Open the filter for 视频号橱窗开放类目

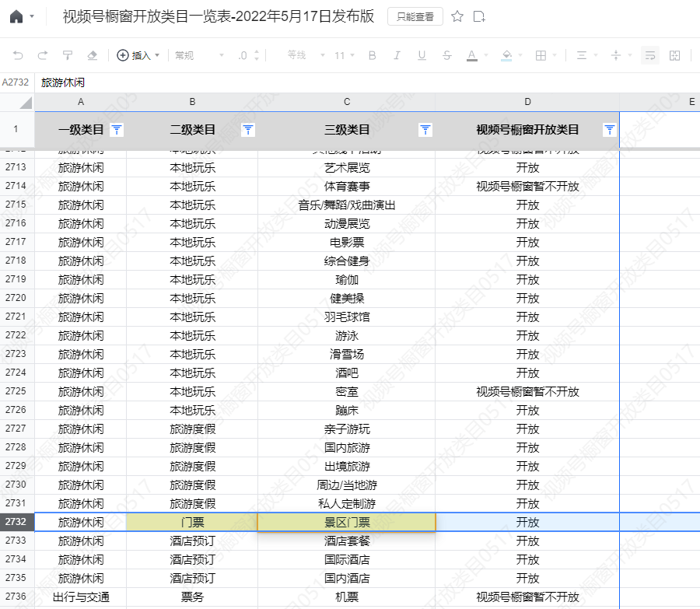pos(610,130)
